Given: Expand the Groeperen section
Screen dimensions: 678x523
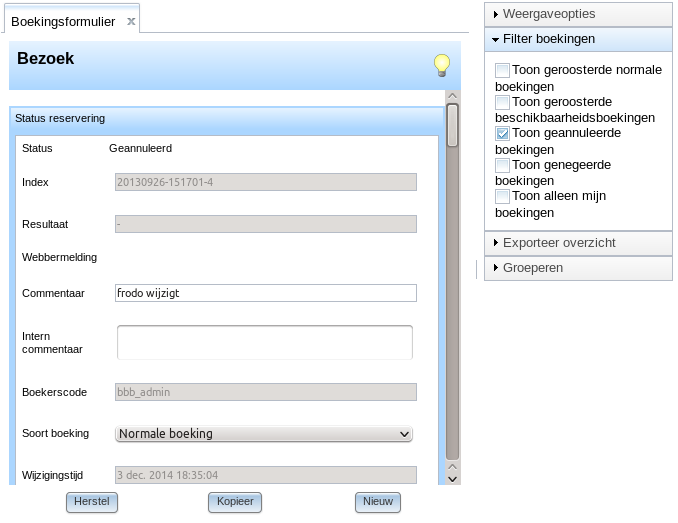Looking at the screenshot, I should coord(579,268).
